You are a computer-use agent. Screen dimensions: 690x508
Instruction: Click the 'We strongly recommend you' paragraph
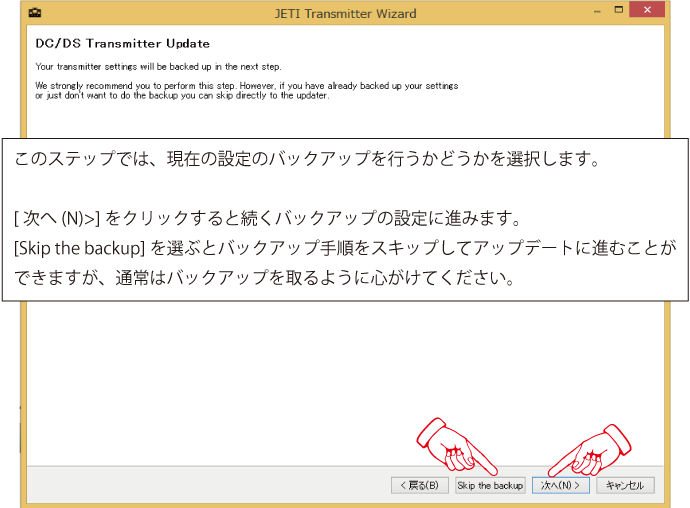coord(247,90)
